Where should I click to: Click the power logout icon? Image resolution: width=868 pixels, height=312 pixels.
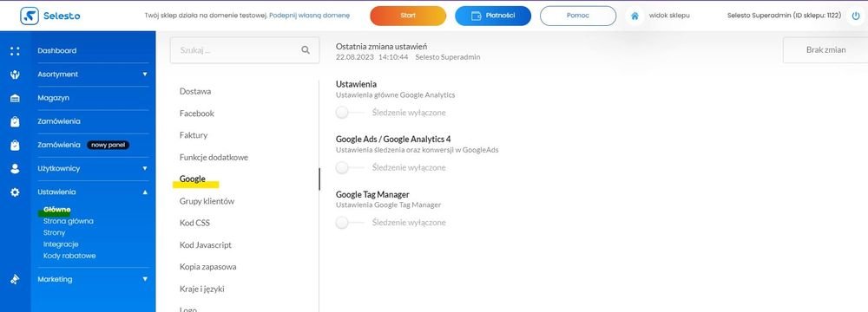pos(856,16)
